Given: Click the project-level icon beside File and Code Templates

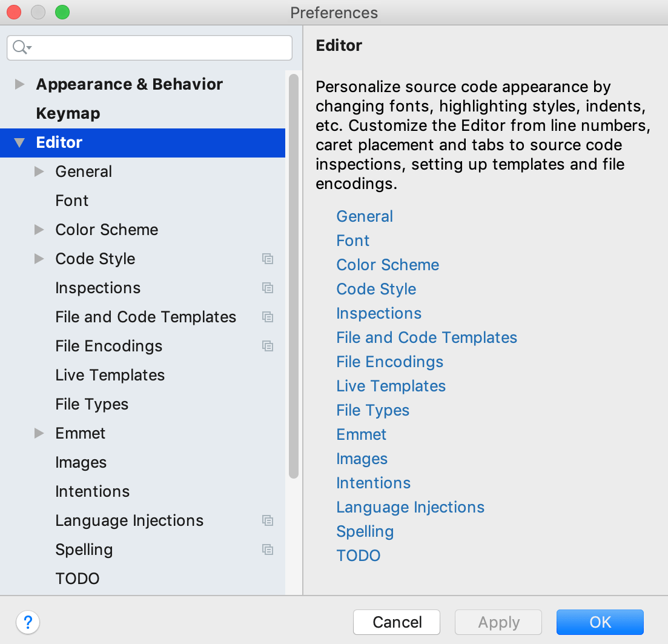Looking at the screenshot, I should (268, 317).
